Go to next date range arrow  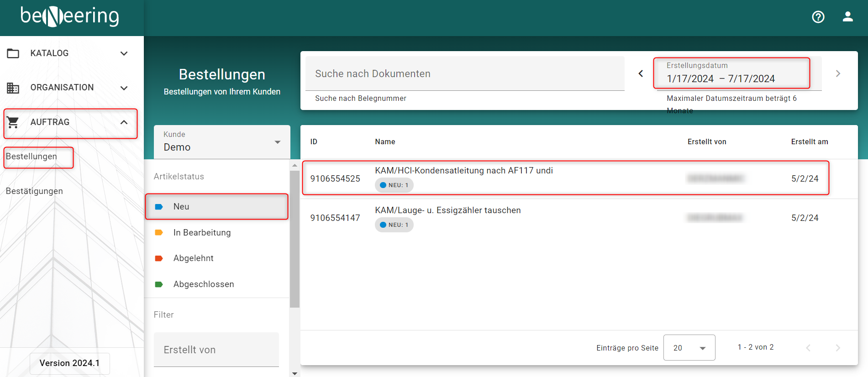(838, 73)
